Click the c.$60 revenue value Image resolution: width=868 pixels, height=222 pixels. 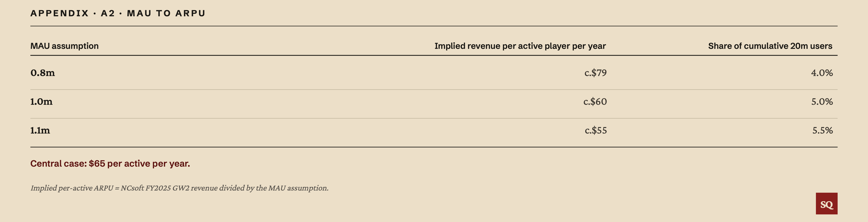[x=595, y=101]
